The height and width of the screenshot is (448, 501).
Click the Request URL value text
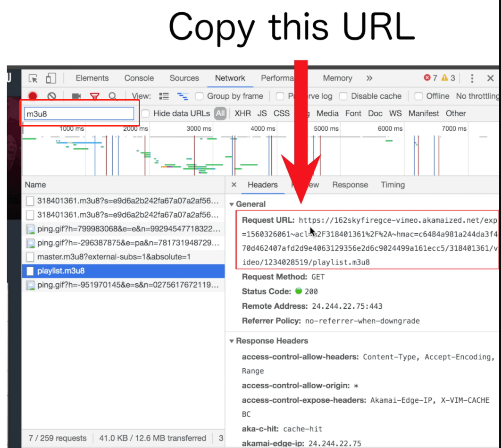tap(370, 241)
